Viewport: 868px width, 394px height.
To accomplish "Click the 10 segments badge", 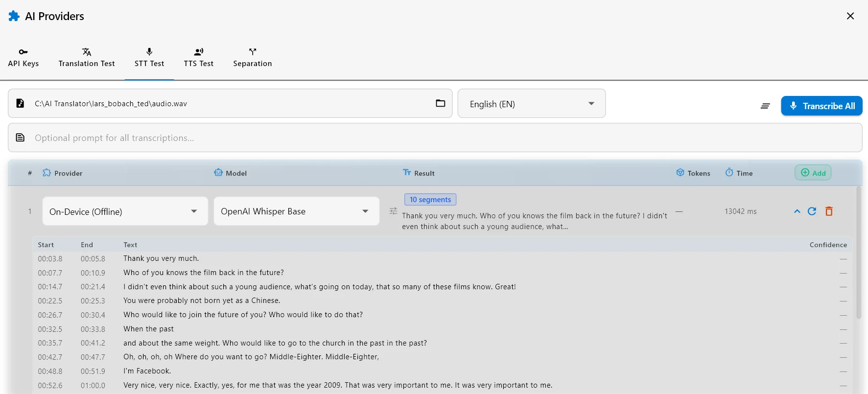I will (430, 199).
